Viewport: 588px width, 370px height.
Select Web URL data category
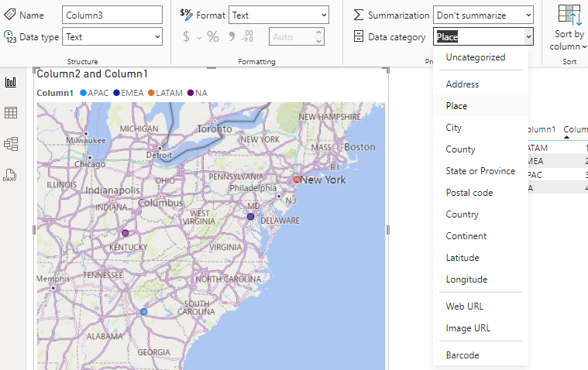click(480, 307)
